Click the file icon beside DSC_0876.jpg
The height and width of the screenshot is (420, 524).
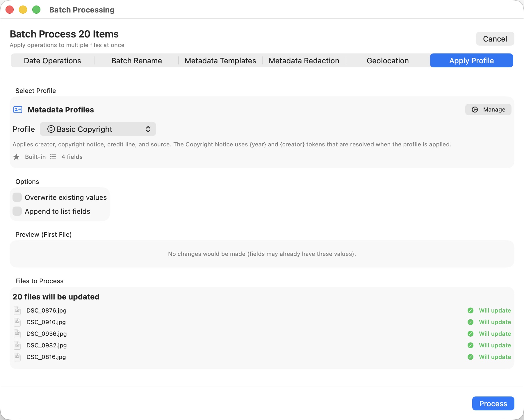point(17,310)
